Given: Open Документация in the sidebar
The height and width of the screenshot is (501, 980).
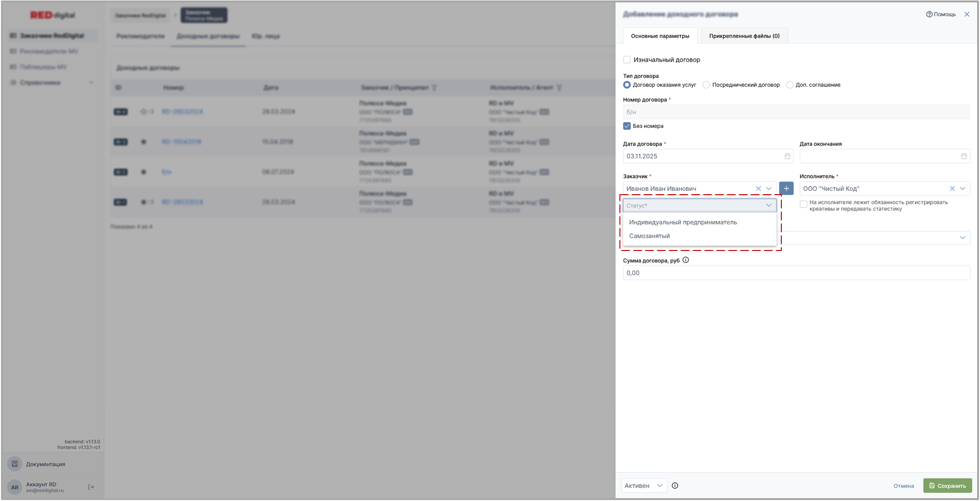Looking at the screenshot, I should coord(45,464).
